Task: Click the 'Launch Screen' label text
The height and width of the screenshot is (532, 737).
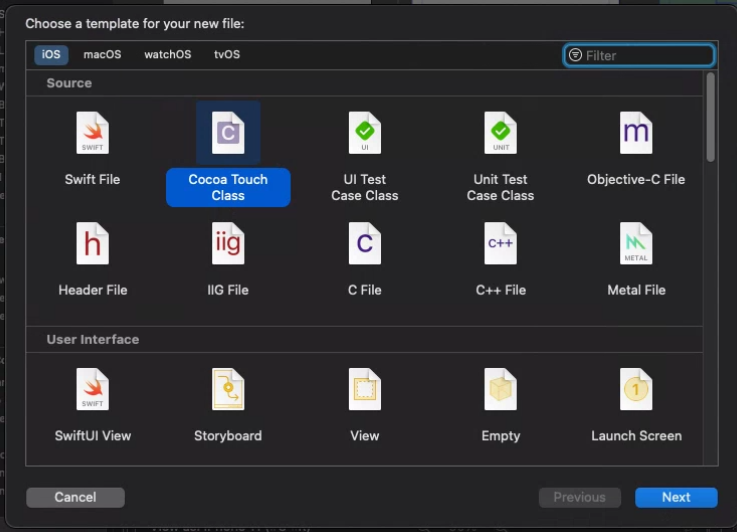Action: [636, 436]
